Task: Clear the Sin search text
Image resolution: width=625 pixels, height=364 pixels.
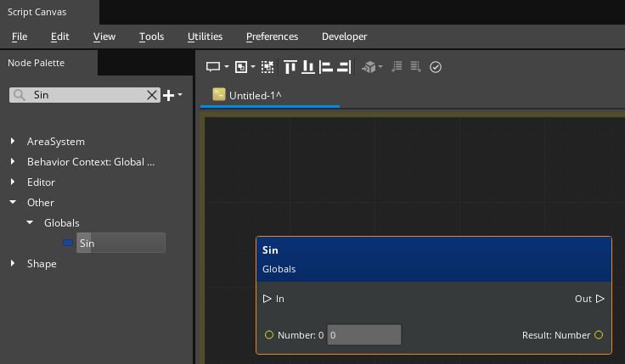Action: [152, 96]
